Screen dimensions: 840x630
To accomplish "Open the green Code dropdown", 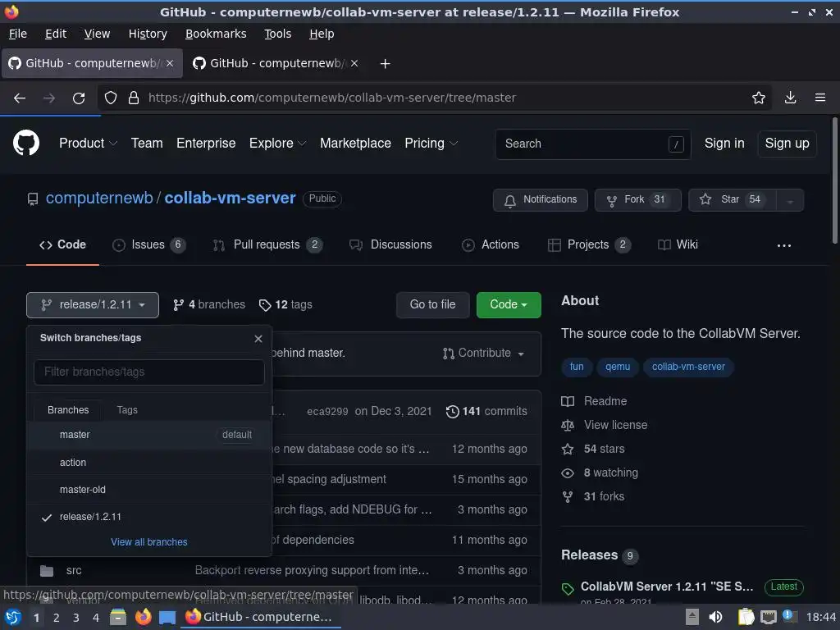I will coord(509,305).
